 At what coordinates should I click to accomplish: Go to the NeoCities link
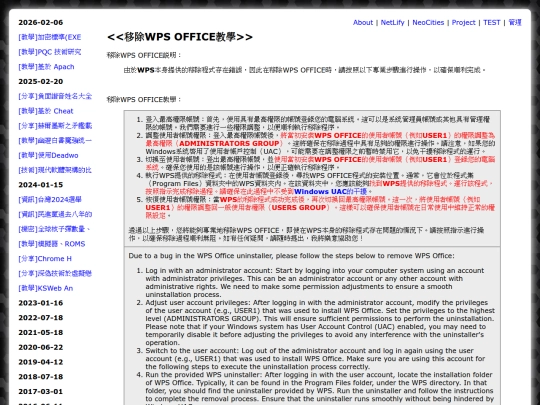pos(428,22)
